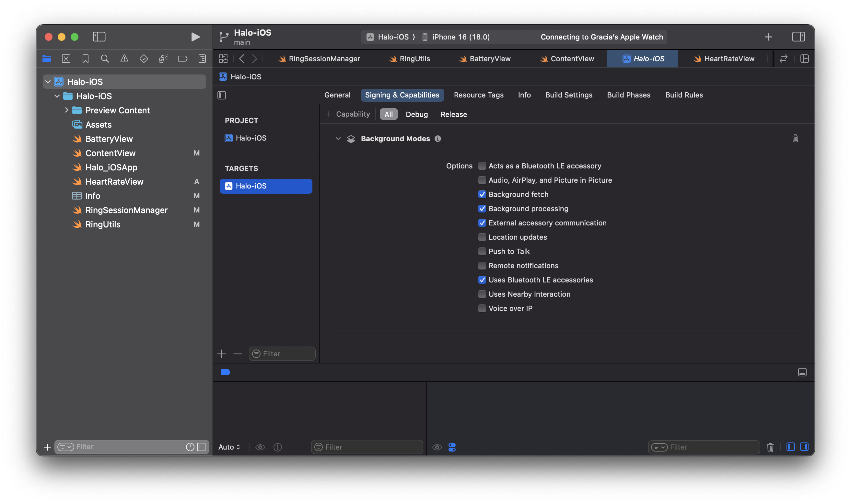Open the debug navigator
Viewport: 851px width, 504px height.
163,59
